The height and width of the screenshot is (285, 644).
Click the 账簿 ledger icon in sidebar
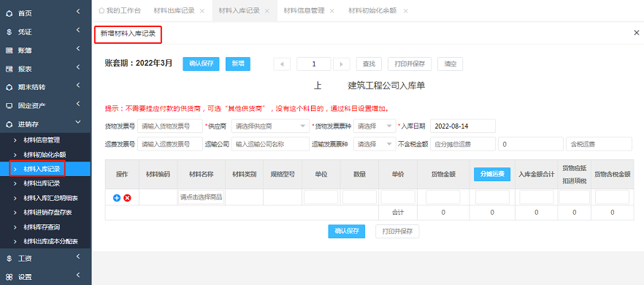click(9, 50)
